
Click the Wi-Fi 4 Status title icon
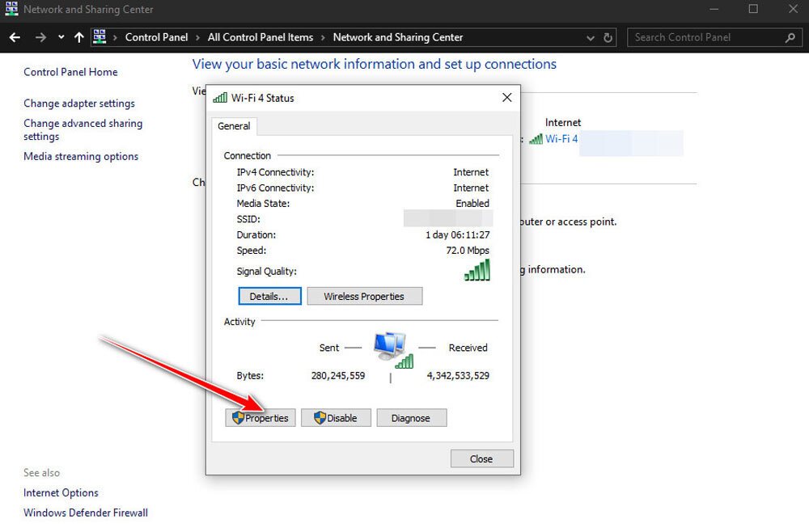click(220, 98)
